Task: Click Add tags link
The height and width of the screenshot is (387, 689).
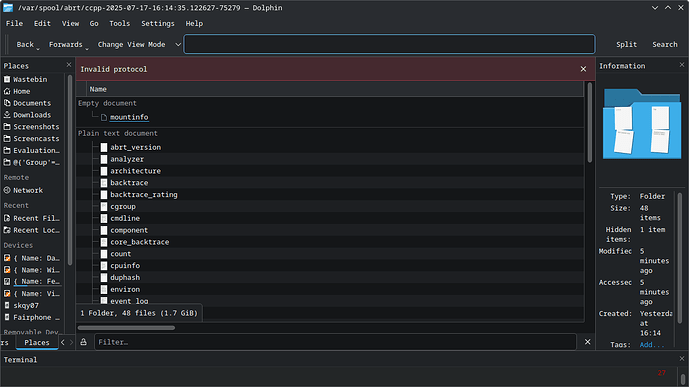Action: [651, 345]
